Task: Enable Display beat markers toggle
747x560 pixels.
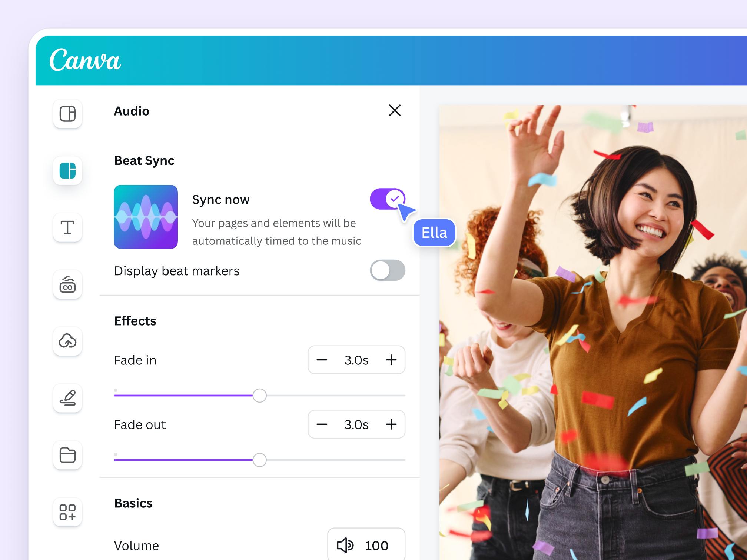Action: click(x=387, y=270)
